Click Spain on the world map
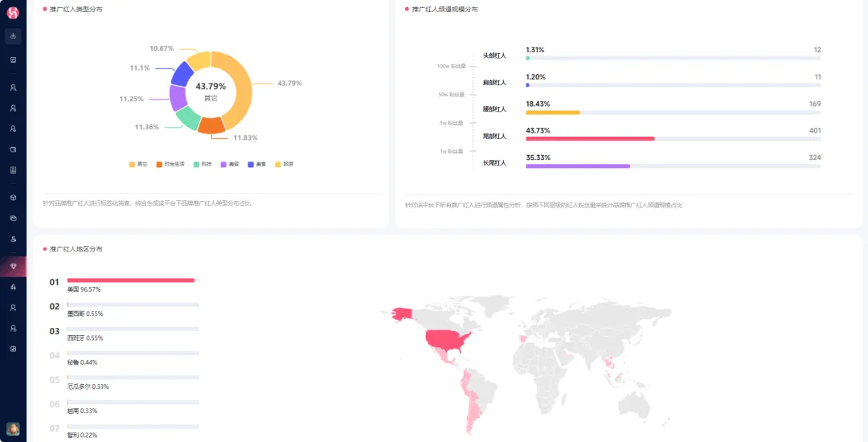Screen dimensions: 868x442 522,338
